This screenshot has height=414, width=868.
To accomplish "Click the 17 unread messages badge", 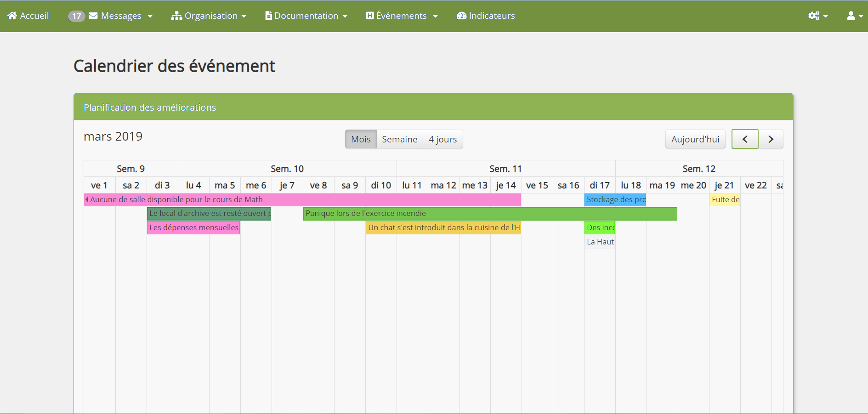I will [x=77, y=16].
